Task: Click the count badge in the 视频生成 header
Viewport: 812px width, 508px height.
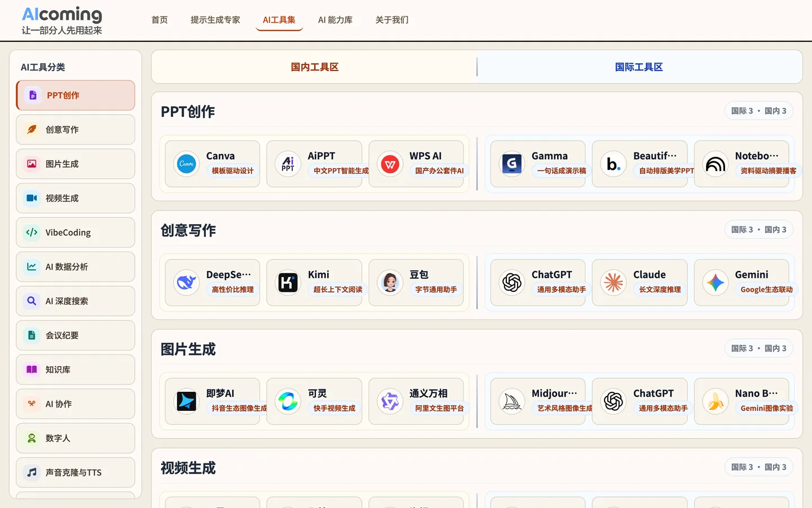Action: point(758,467)
